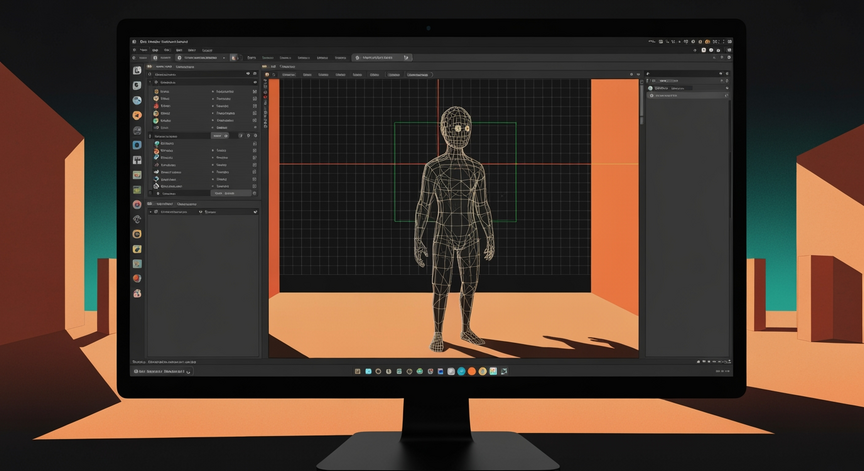Toggle the checkmark in the lower panel row
This screenshot has width=864, height=471.
point(255,212)
